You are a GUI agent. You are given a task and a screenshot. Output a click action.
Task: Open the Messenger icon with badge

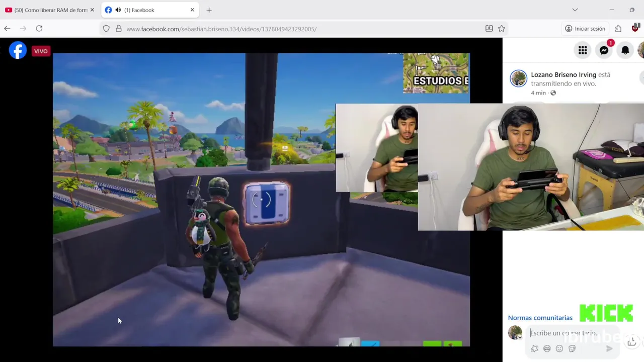604,50
